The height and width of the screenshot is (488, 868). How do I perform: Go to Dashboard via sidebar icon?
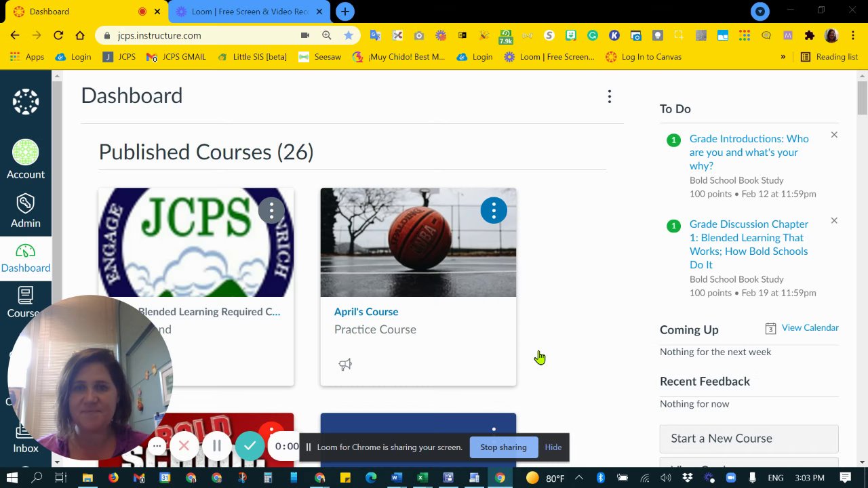(x=26, y=258)
